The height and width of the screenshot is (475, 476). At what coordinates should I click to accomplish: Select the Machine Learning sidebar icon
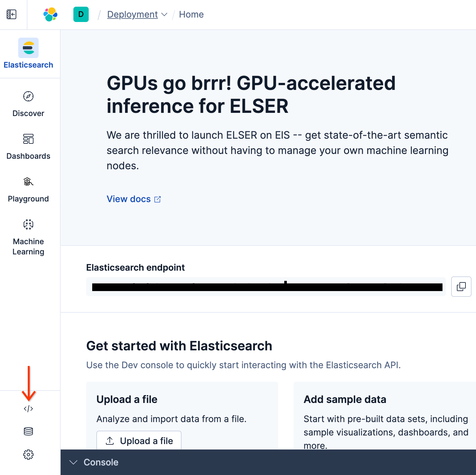tap(28, 224)
